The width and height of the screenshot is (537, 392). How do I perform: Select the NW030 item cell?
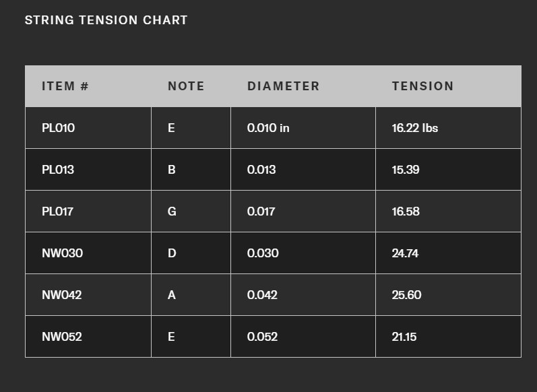62,253
